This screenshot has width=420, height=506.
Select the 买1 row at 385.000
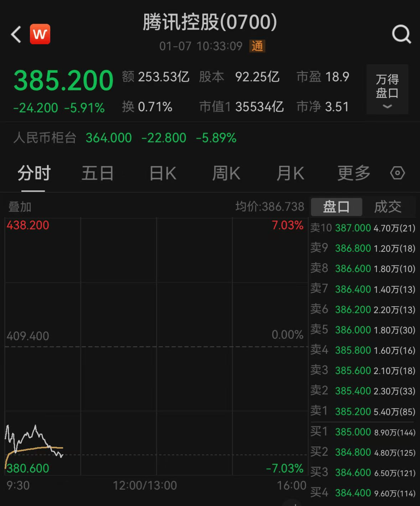click(362, 432)
